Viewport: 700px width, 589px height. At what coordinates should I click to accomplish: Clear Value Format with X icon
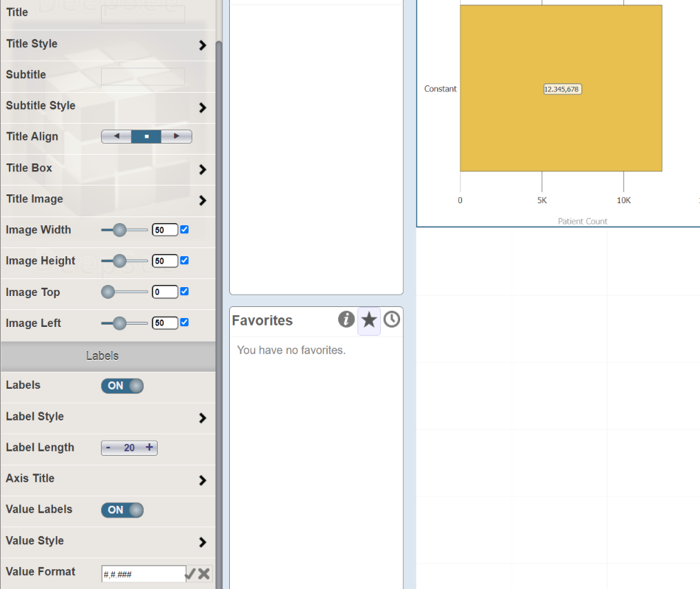204,574
